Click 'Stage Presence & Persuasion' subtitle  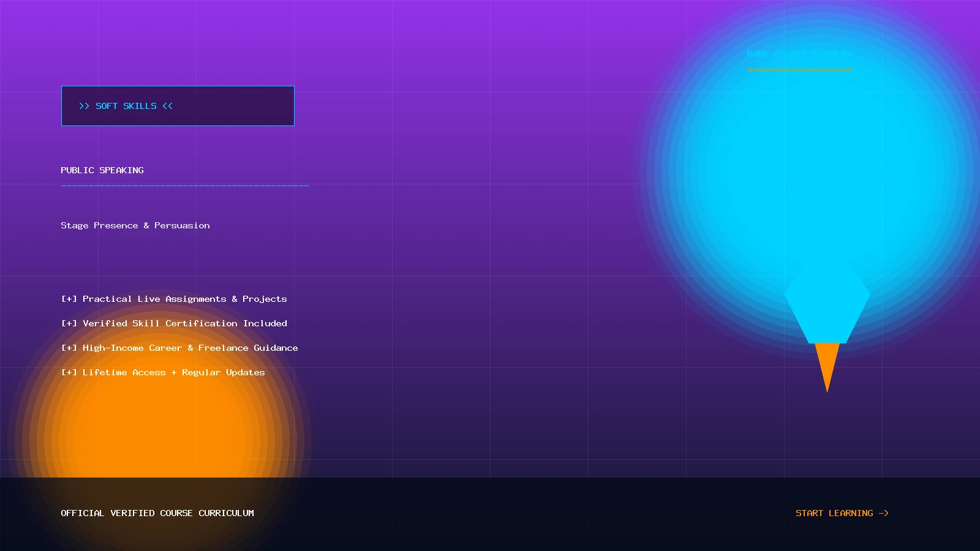coord(135,225)
